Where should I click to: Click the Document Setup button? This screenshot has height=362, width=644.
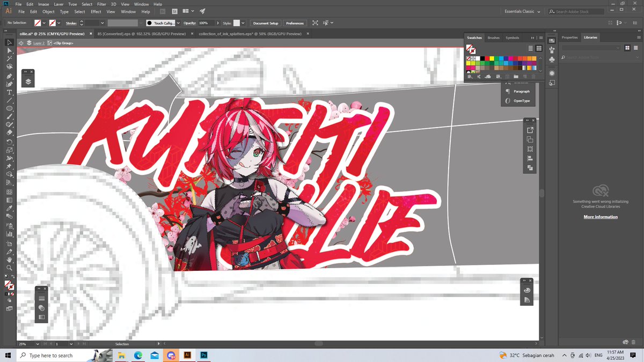pos(266,23)
